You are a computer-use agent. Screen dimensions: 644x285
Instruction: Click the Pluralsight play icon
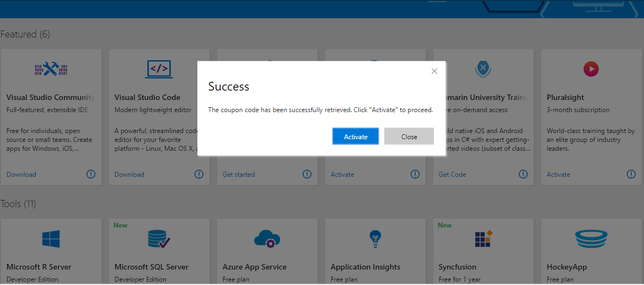[x=591, y=68]
